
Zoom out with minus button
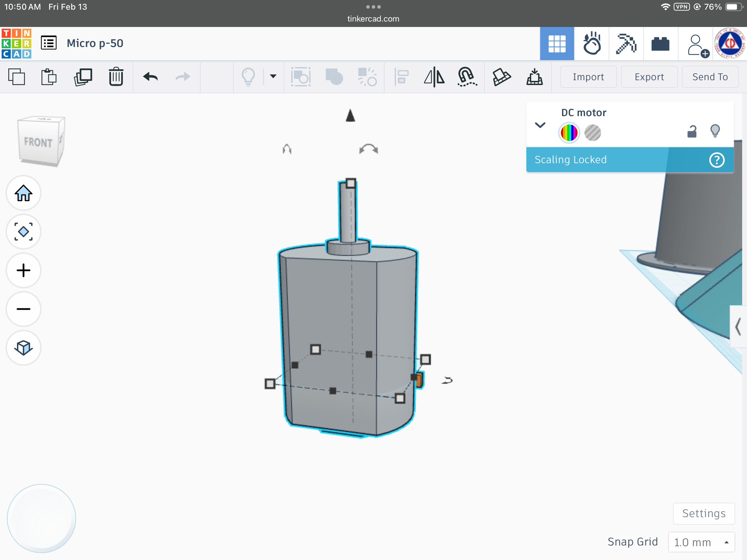point(24,309)
